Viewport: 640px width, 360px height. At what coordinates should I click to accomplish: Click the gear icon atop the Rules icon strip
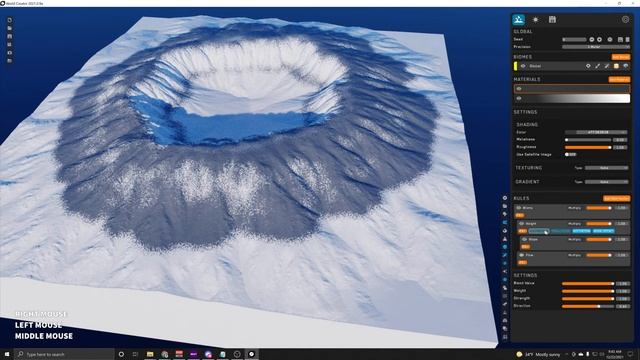[505, 198]
